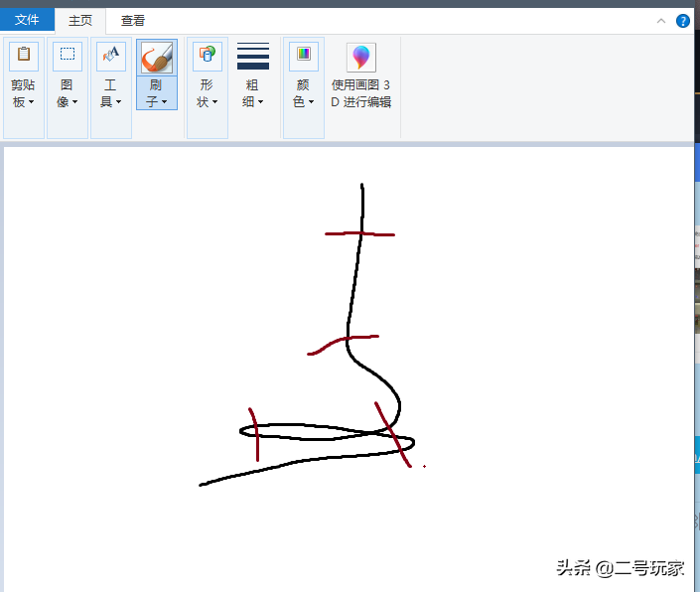The height and width of the screenshot is (592, 700).
Task: Collapse the ribbon with the chevron arrow
Action: coord(661,21)
